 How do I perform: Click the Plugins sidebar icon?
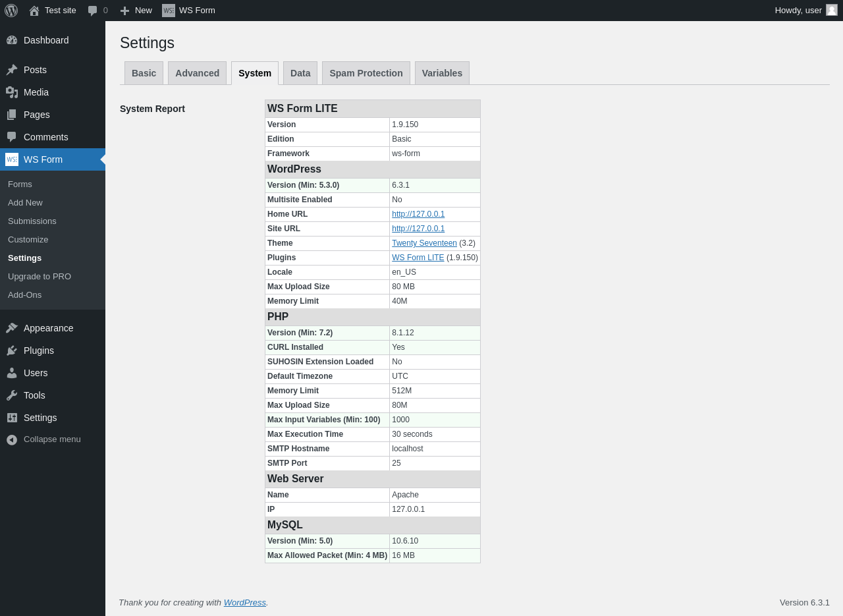point(12,350)
